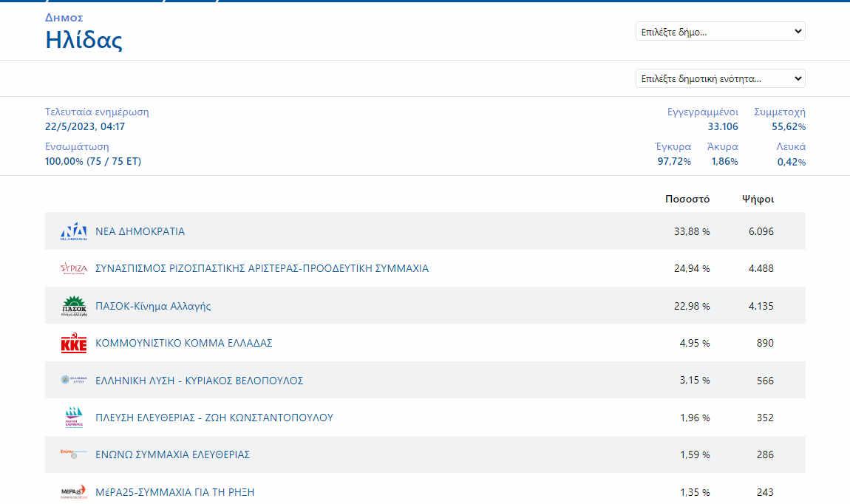This screenshot has width=850, height=504.
Task: Click the SYRIZA party logo
Action: pos(74,268)
